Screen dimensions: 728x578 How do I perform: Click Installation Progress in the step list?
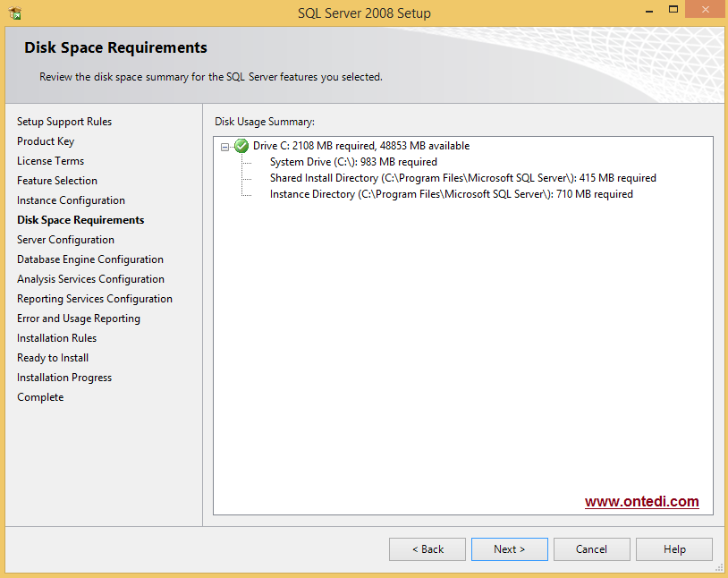64,378
